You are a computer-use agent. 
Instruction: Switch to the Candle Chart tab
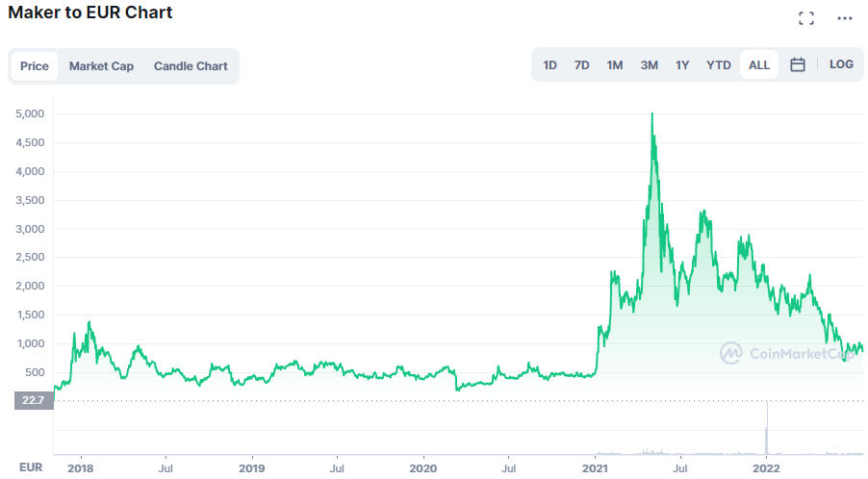pos(191,66)
